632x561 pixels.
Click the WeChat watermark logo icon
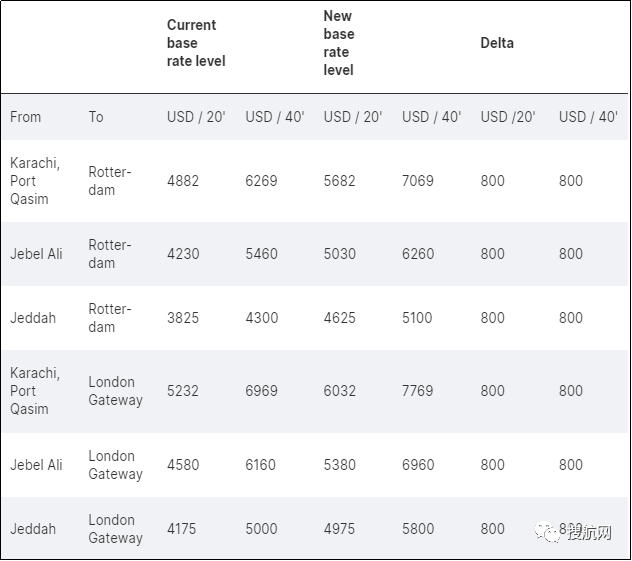552,532
